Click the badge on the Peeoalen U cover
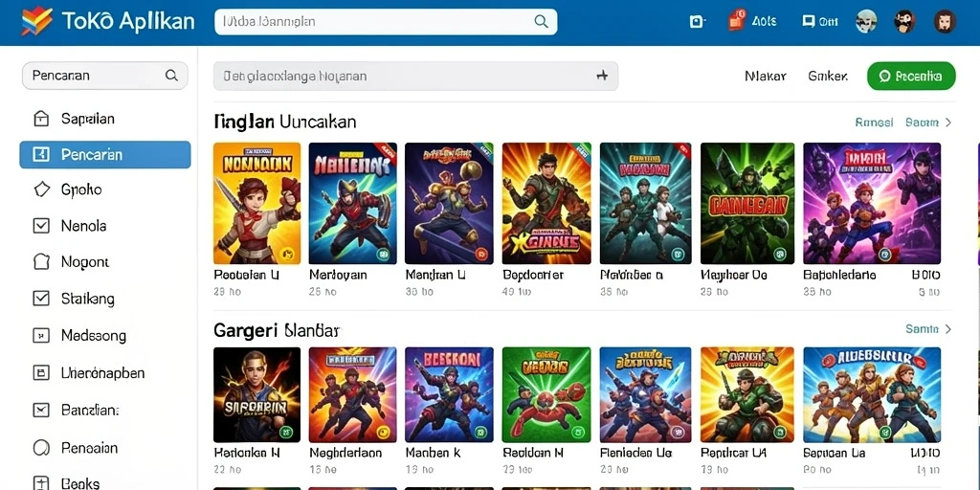The image size is (980, 490). pyautogui.click(x=287, y=253)
